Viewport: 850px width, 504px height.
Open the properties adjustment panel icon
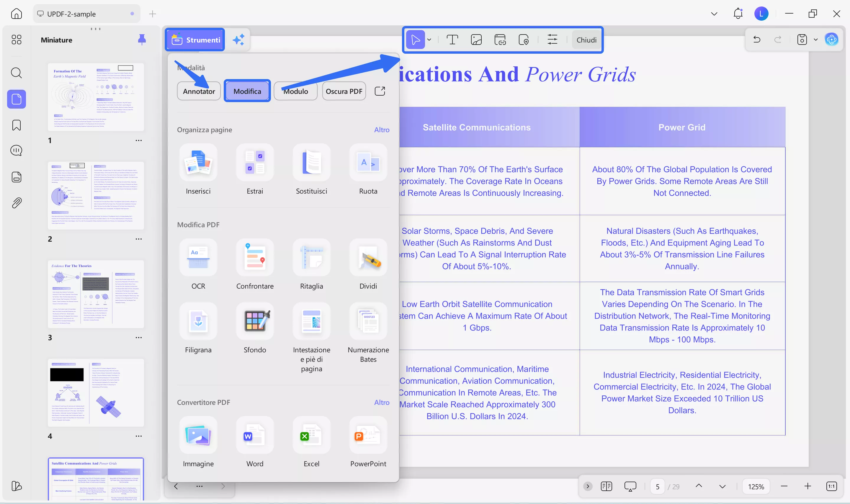click(552, 40)
